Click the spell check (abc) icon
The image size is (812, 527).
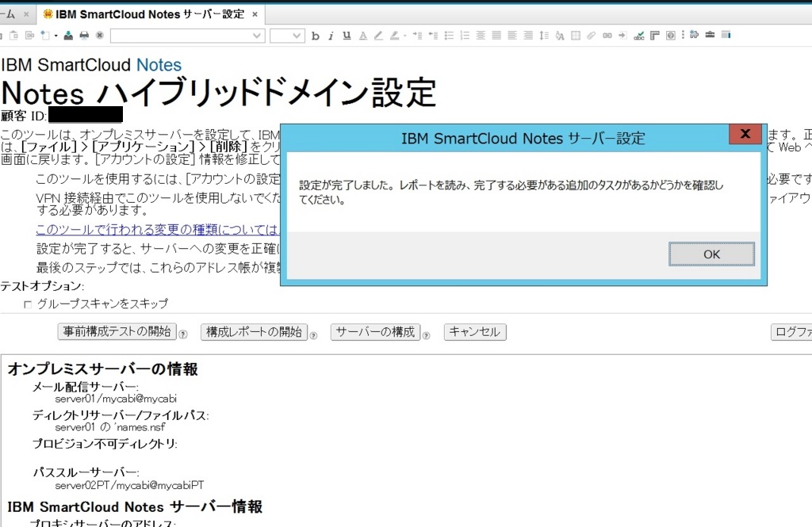(x=639, y=36)
